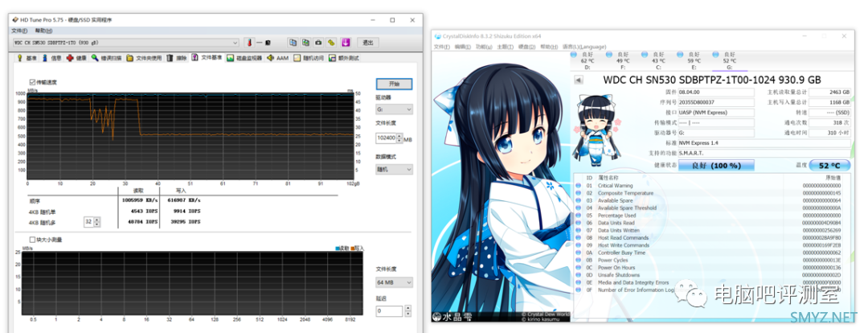868x333 pixels.
Task: Toggle the 块大小测量 block size checkbox
Action: 32,240
